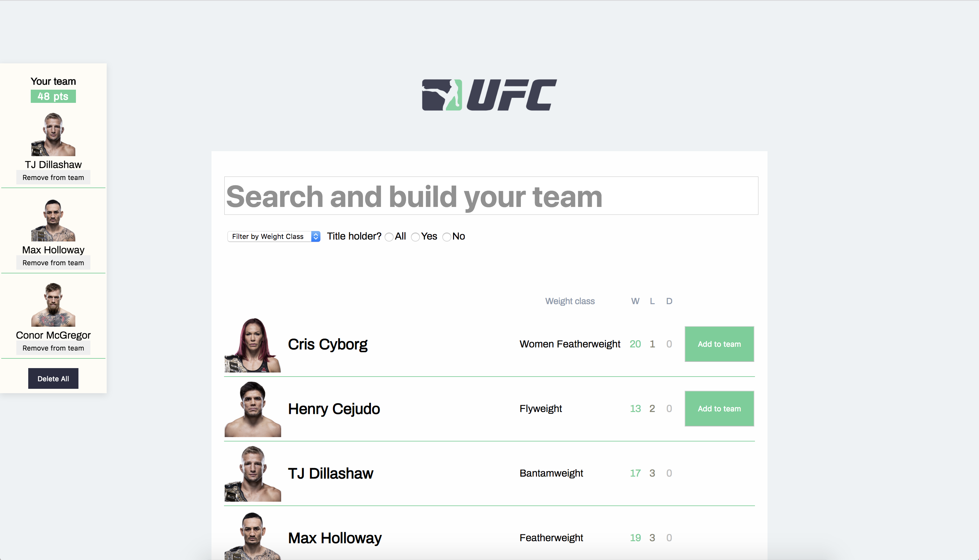979x560 pixels.
Task: Click Add to team for Cris Cyborg
Action: point(720,344)
